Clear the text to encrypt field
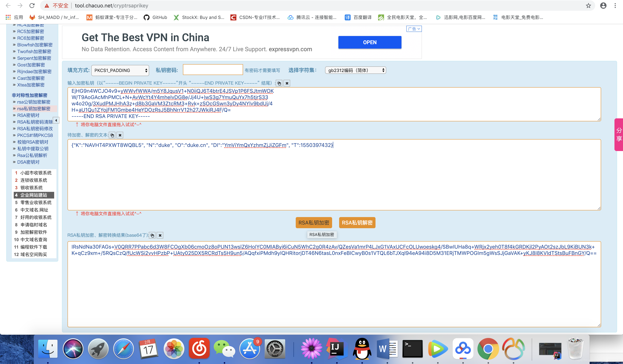Screen dimensions: 623x364 [x=120, y=135]
